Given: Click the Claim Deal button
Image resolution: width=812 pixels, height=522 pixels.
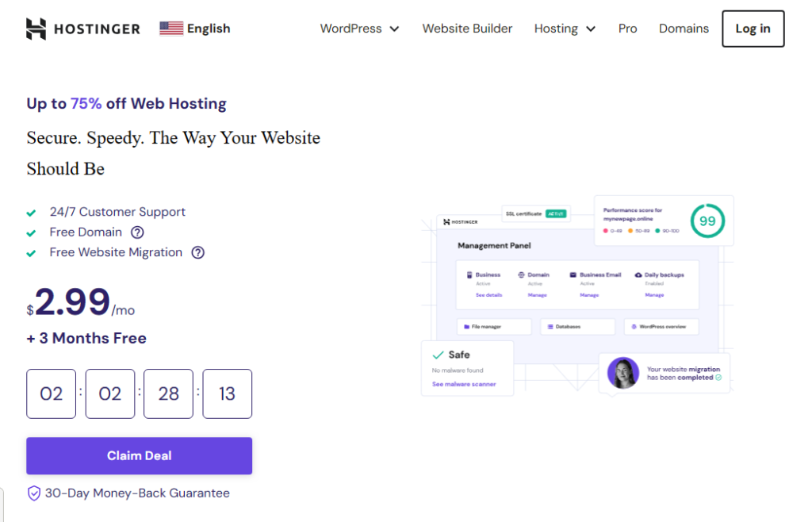Looking at the screenshot, I should point(139,455).
